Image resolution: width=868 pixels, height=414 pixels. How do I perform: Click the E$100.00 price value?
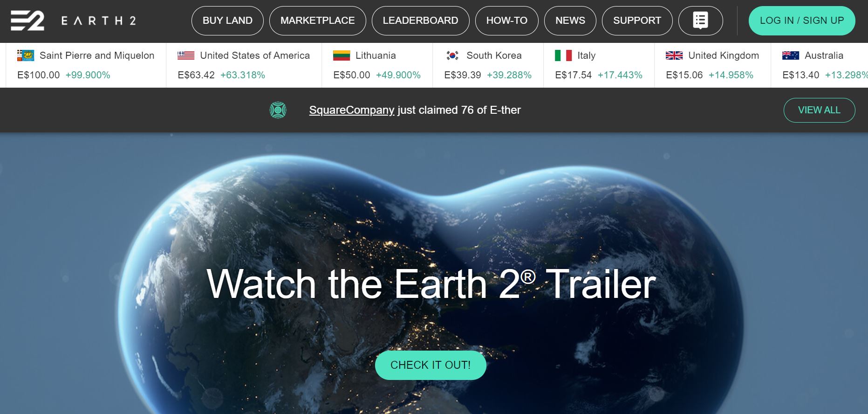(39, 75)
